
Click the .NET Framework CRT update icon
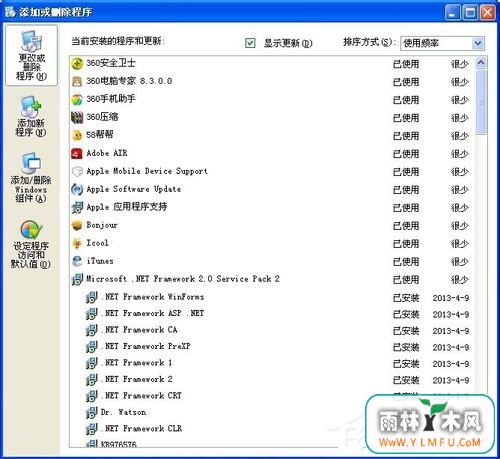pos(92,396)
